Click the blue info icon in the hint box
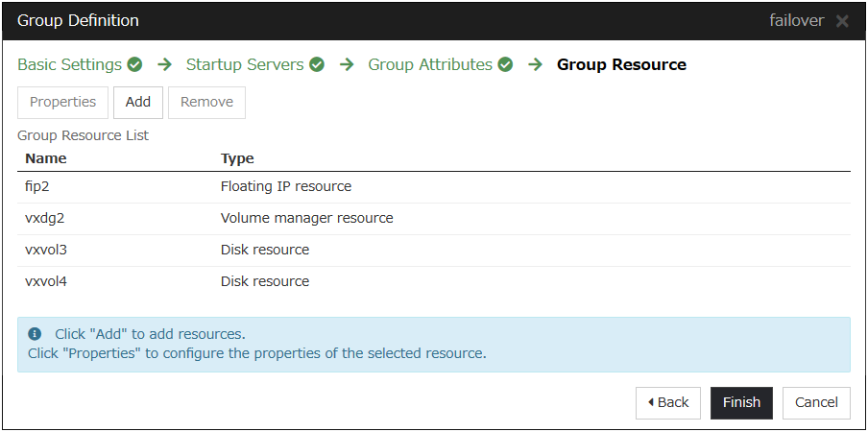 coord(36,334)
